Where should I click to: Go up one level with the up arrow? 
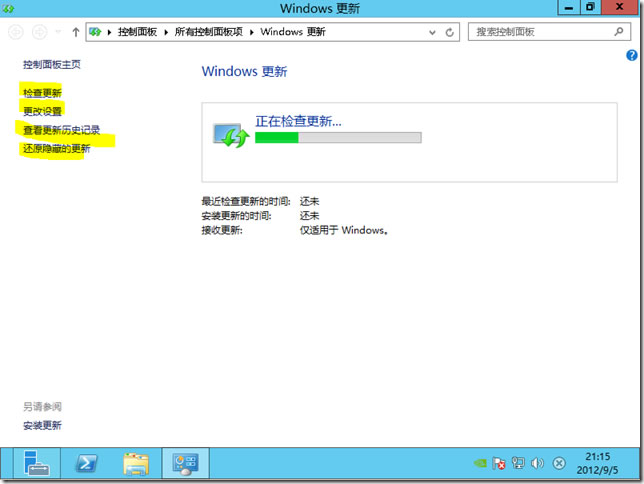[76, 32]
